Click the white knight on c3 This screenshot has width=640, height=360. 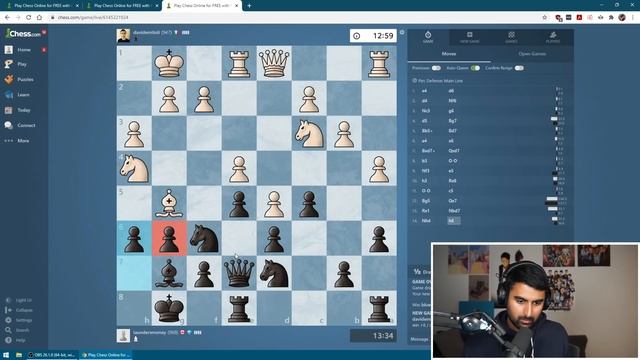[309, 133]
